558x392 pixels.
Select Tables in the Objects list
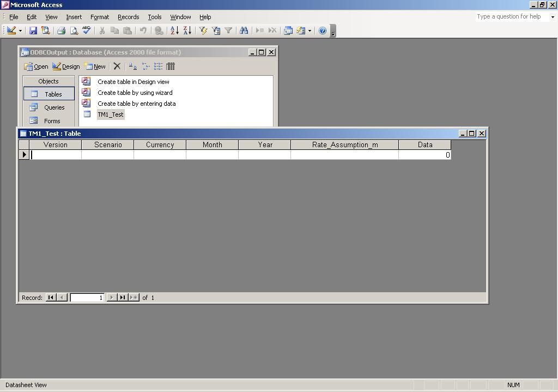[49, 94]
